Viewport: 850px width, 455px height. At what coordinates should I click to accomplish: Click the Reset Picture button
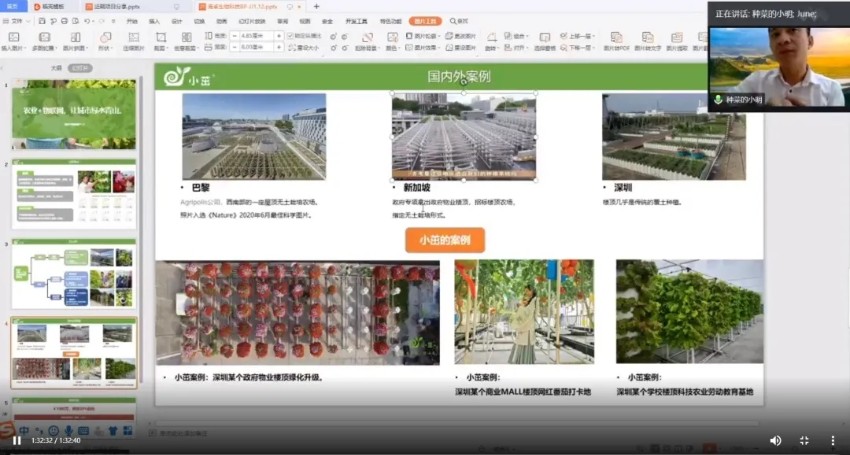[460, 48]
